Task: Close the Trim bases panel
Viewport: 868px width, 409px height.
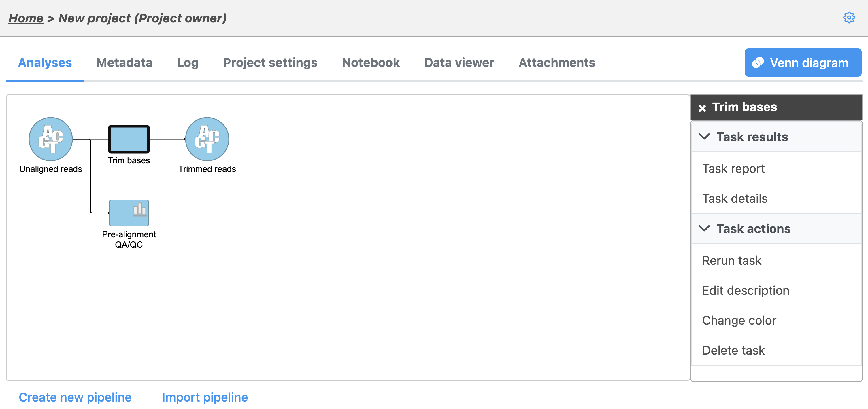Action: pos(702,108)
